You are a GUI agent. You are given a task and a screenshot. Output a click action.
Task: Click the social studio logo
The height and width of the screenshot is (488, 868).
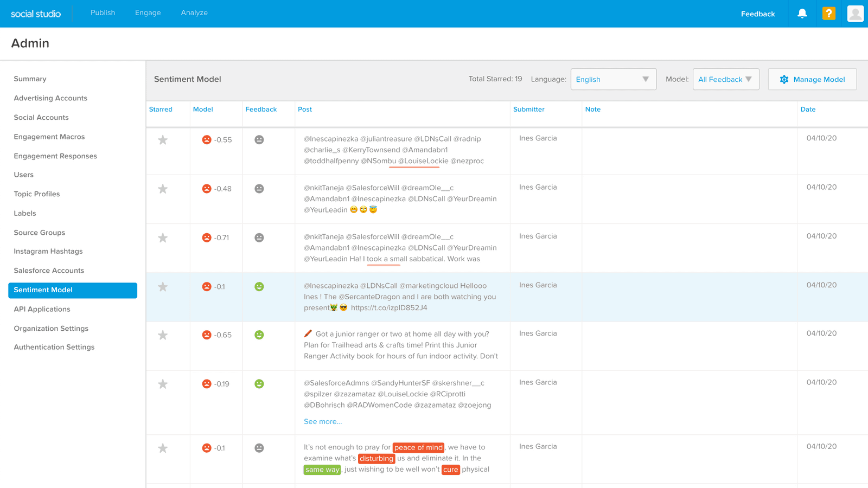coord(36,14)
